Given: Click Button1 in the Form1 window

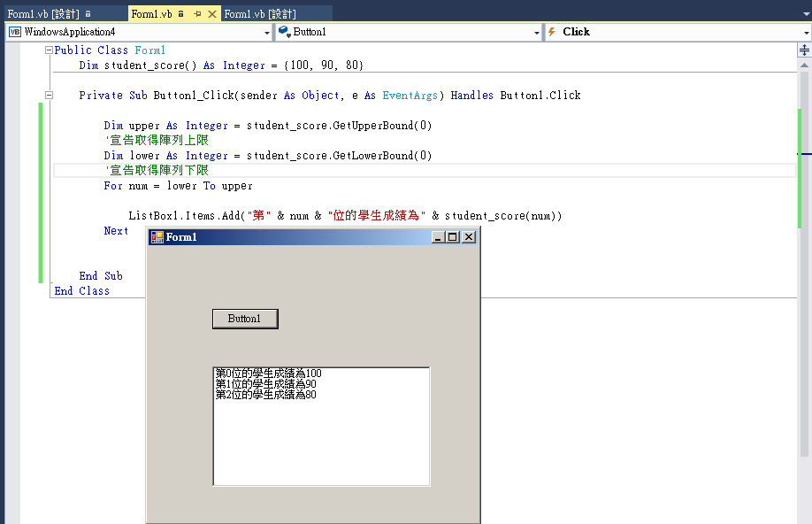Looking at the screenshot, I should click(x=245, y=319).
